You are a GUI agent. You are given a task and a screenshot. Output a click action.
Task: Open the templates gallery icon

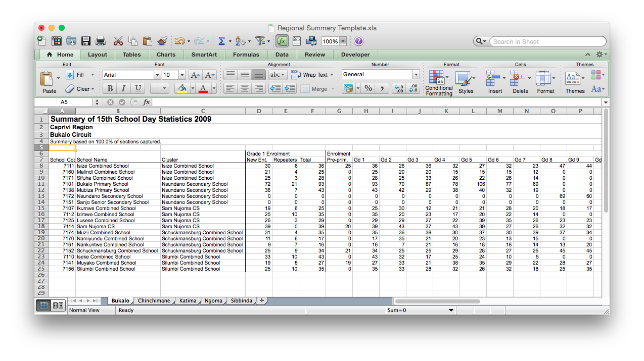[57, 41]
